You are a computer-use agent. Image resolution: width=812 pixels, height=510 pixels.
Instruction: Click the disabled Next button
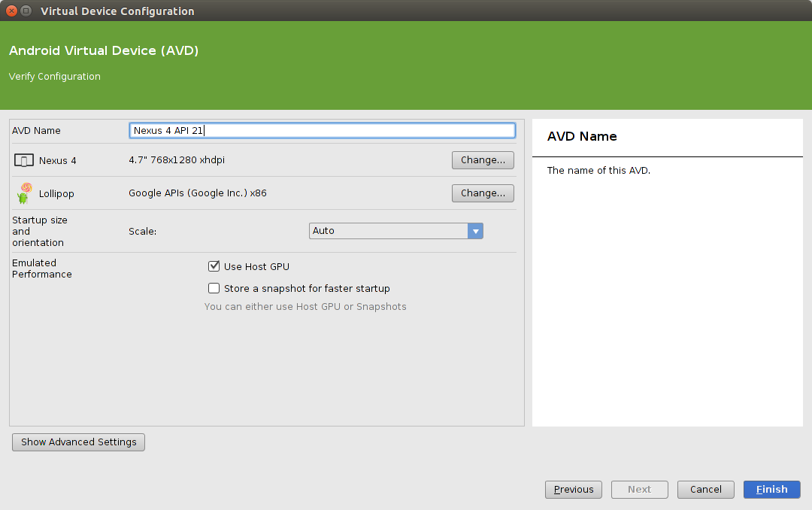click(x=640, y=490)
